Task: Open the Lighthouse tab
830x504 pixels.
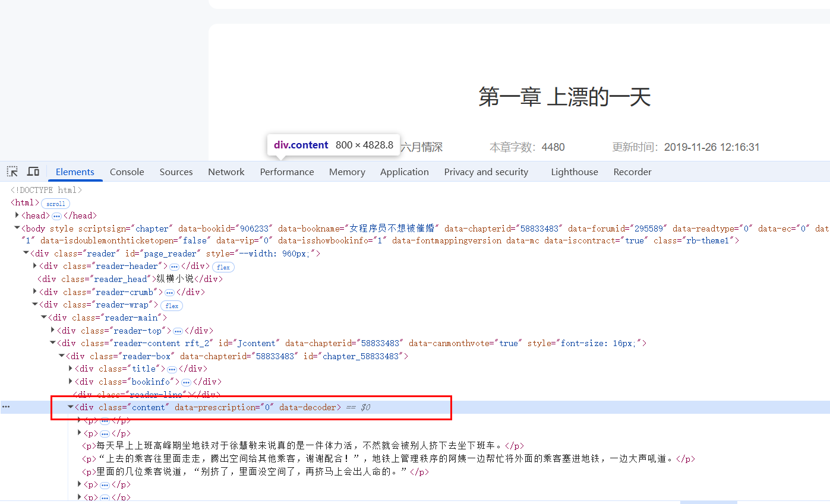Action: 575,172
